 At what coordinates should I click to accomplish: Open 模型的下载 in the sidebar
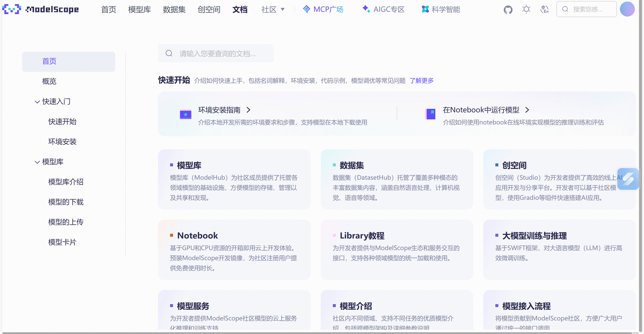point(66,202)
